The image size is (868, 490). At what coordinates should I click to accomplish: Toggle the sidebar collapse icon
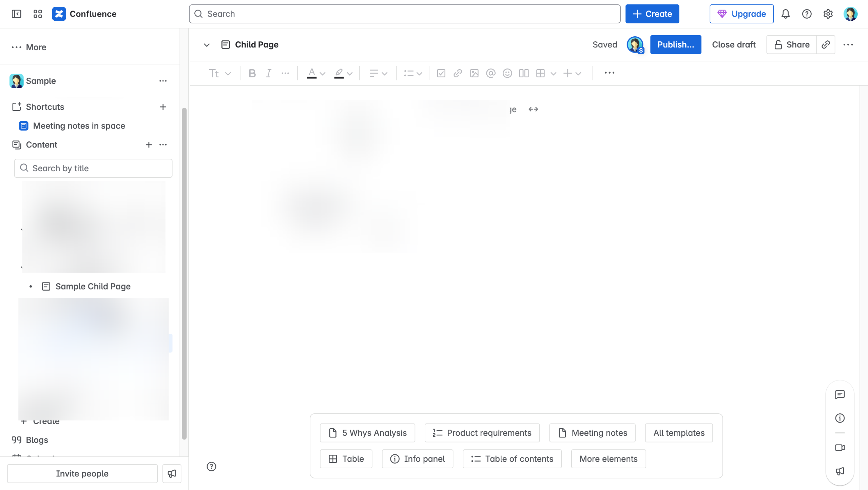tap(16, 14)
